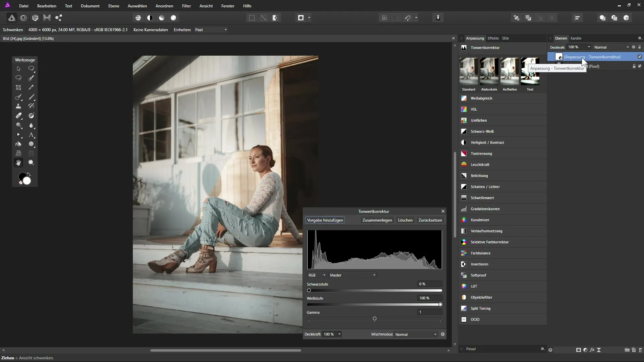Select the Clone stamp tool
The width and height of the screenshot is (644, 362).
pyautogui.click(x=18, y=106)
